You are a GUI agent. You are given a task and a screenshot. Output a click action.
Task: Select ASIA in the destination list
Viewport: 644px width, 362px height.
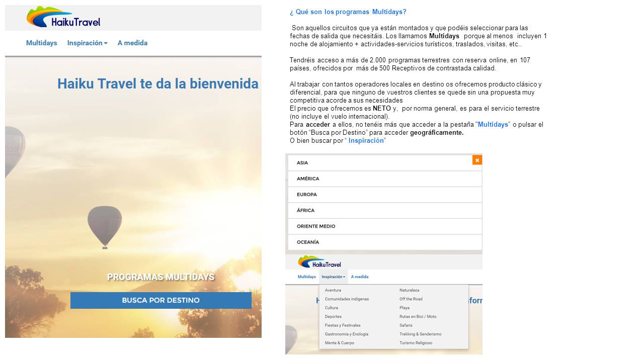tap(385, 163)
